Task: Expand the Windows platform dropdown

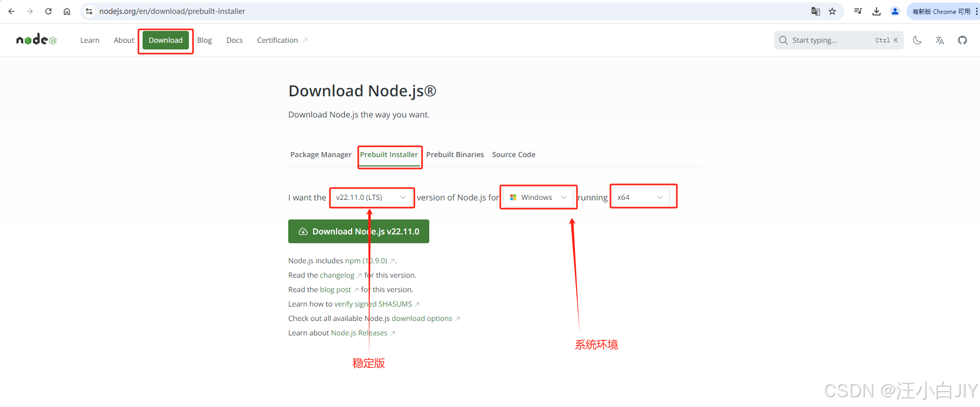Action: pyautogui.click(x=538, y=197)
